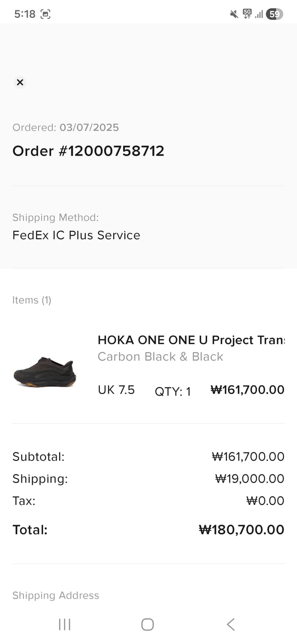The image size is (297, 644).
Task: Tap the FedEx IC Plus Service text
Action: click(76, 235)
